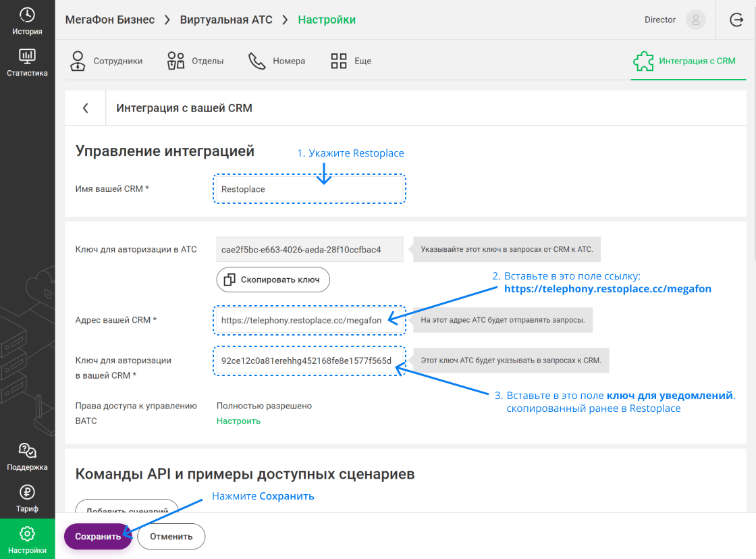Click the puzzle icon next to Интеграция с CRM
Viewport: 756px width, 559px height.
click(x=643, y=60)
